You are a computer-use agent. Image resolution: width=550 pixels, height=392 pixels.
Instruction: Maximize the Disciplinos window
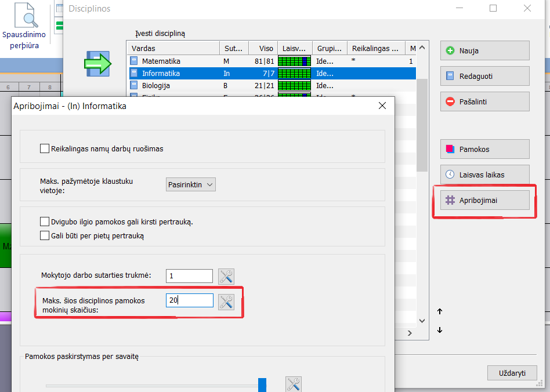coord(493,8)
